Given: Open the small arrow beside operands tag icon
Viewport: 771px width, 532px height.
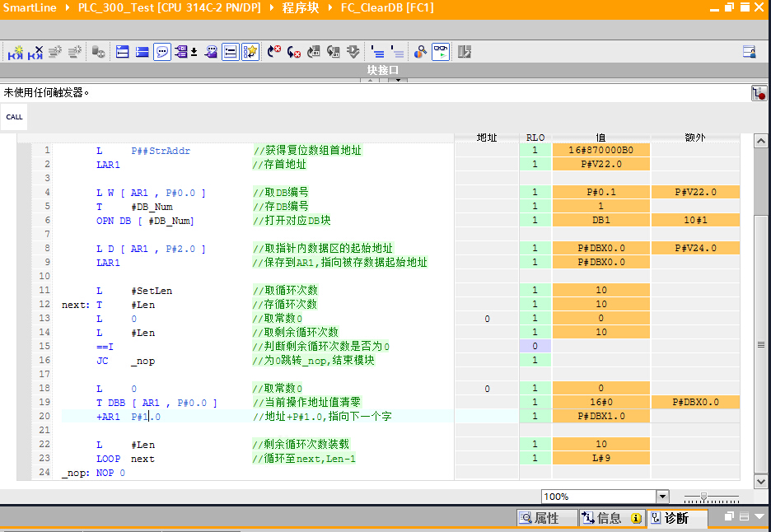Looking at the screenshot, I should click(x=194, y=52).
